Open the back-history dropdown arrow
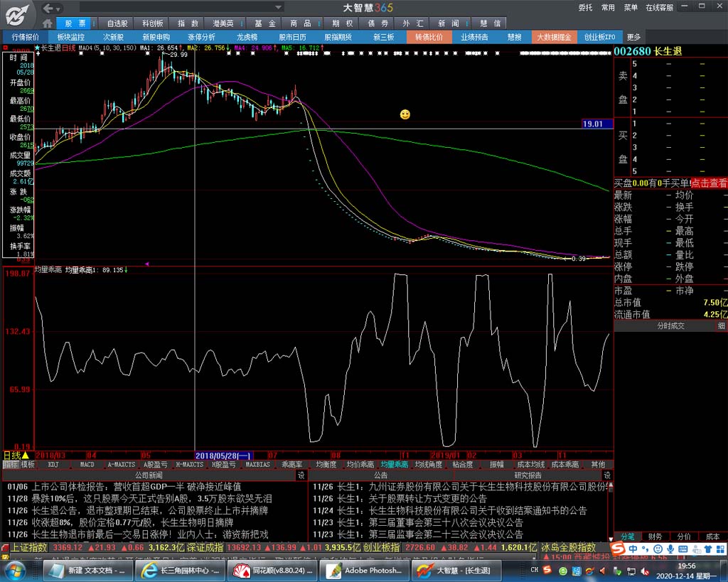This screenshot has height=582, width=728. point(58,9)
